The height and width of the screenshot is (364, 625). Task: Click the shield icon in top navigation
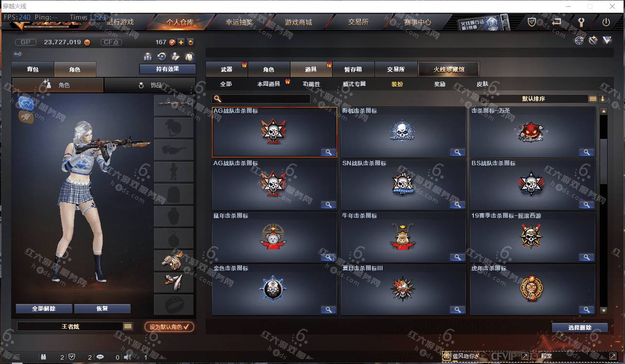(x=532, y=22)
